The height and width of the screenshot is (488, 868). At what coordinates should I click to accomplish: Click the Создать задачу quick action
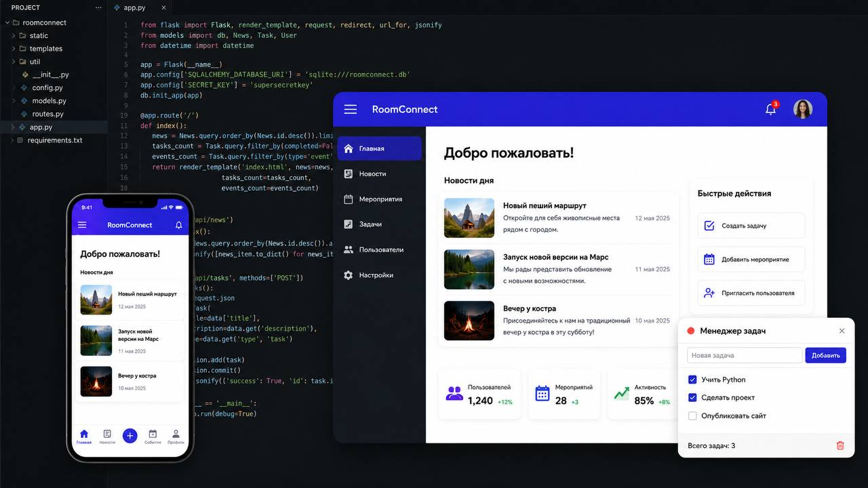(x=751, y=226)
